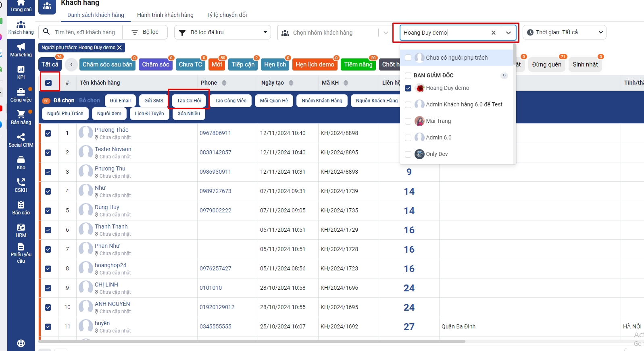The width and height of the screenshot is (644, 351).
Task: Open the Marketing module in sidebar
Action: pos(21,50)
